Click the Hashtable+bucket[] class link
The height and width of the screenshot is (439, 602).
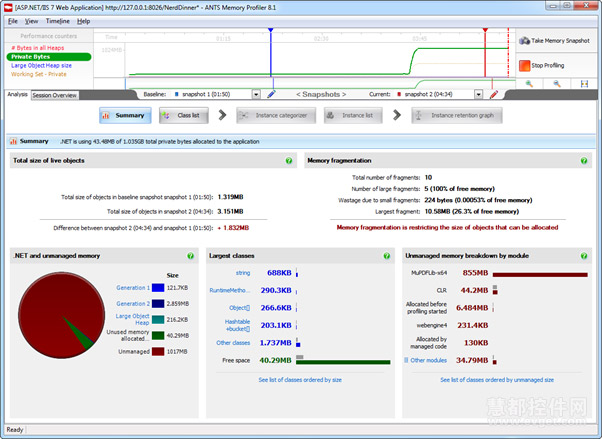[237, 325]
